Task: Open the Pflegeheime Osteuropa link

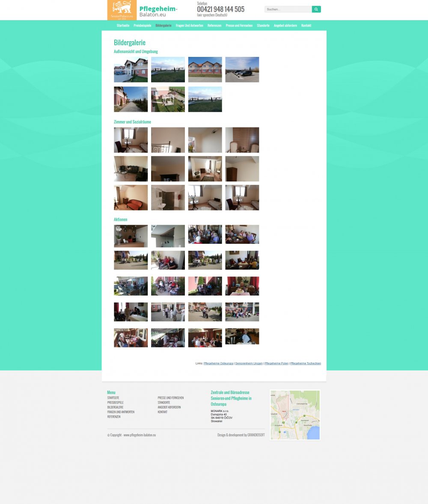Action: 218,364
